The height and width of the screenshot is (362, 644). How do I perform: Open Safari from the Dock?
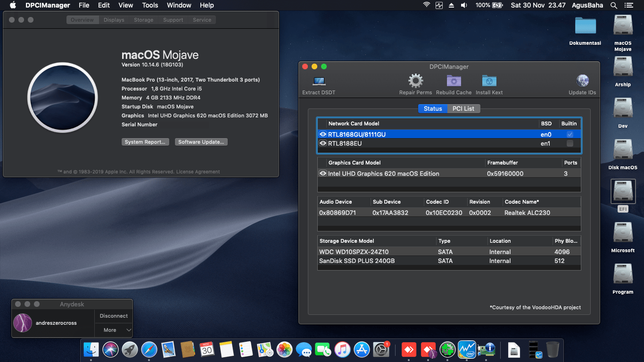[149, 349]
